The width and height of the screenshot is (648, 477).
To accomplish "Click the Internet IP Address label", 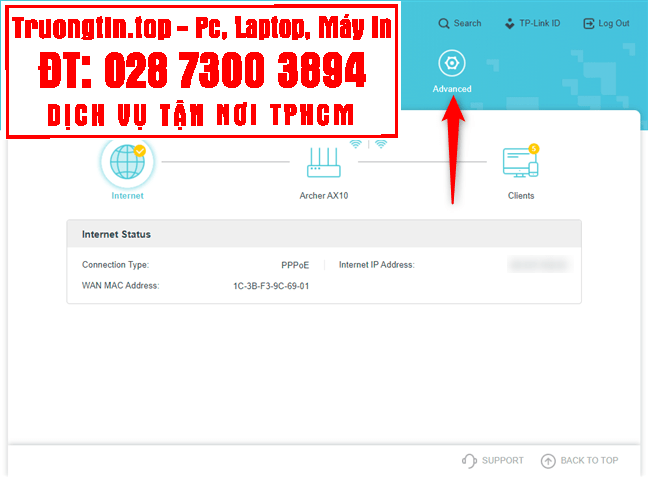I will tap(376, 265).
